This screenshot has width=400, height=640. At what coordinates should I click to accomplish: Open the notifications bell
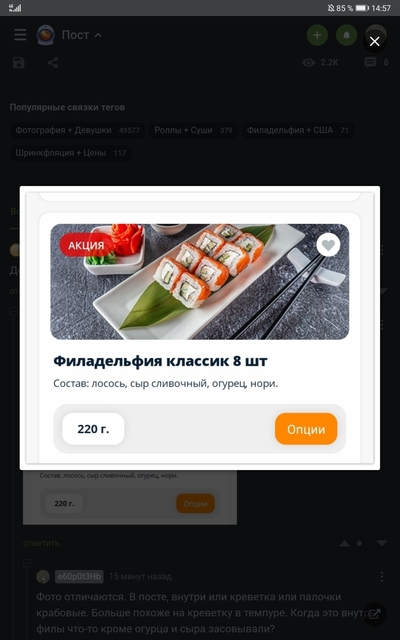pyautogui.click(x=347, y=35)
